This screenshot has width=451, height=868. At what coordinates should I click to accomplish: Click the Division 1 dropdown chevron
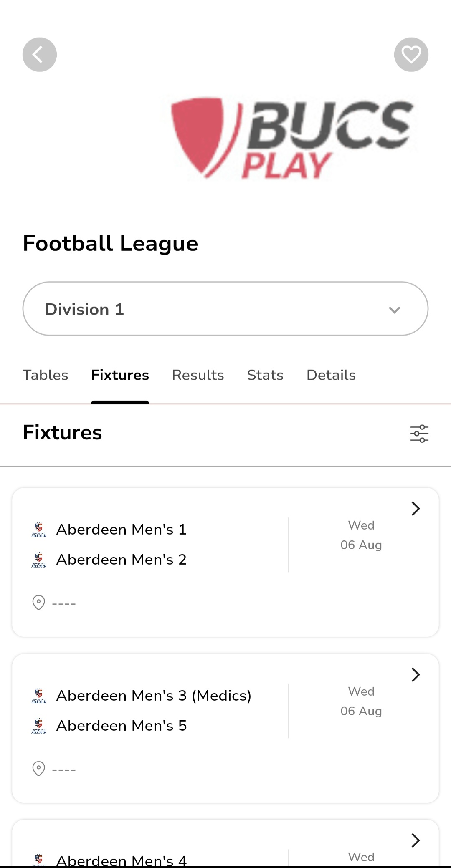[394, 310]
